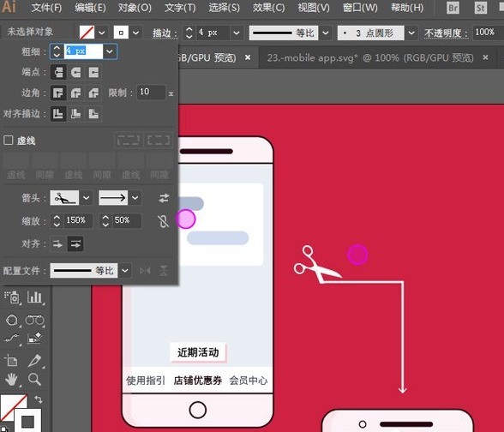The width and height of the screenshot is (504, 432).
Task: Swap fill and stroke colors
Action: pos(39,399)
